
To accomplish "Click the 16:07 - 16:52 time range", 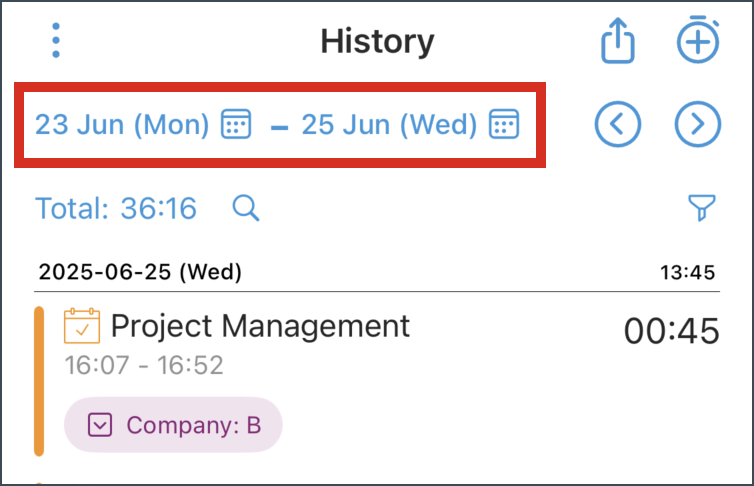I will (144, 365).
